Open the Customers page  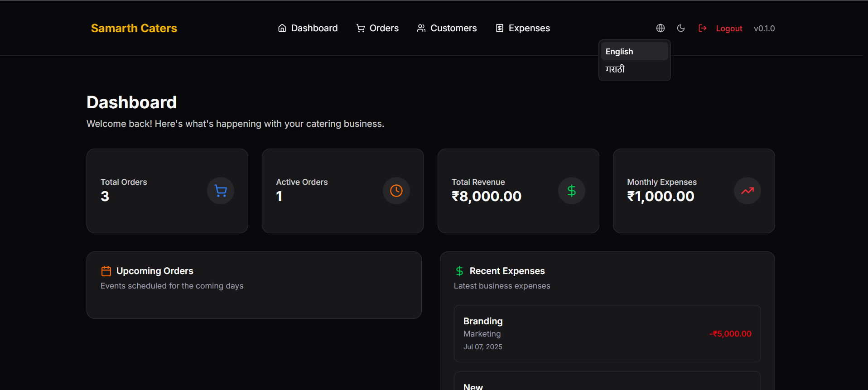pos(453,28)
